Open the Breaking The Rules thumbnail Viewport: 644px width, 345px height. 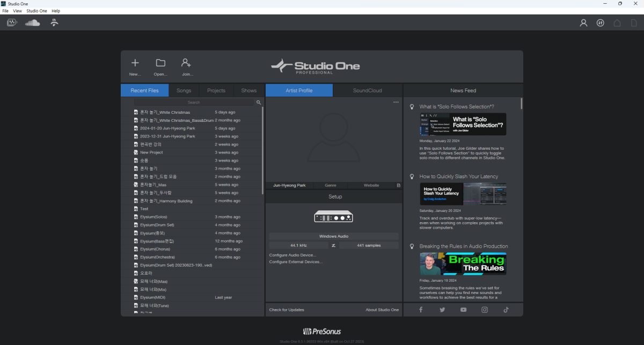point(463,264)
